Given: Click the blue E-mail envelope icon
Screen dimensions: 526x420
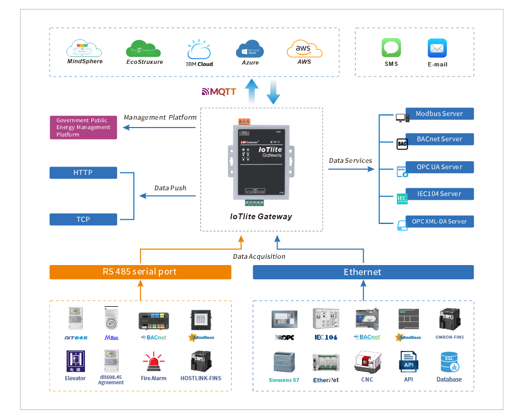Looking at the screenshot, I should 437,48.
